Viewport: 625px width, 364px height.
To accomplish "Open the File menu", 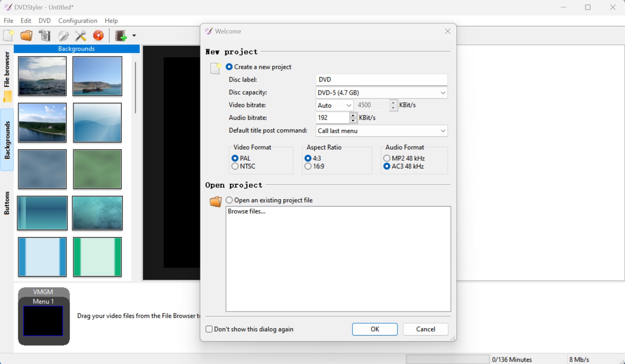I will coord(8,21).
